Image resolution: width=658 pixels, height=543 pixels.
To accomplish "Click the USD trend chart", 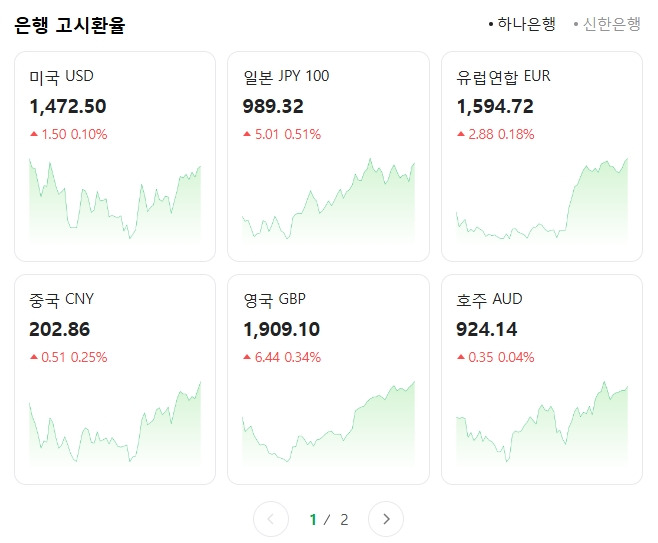I will [115, 200].
